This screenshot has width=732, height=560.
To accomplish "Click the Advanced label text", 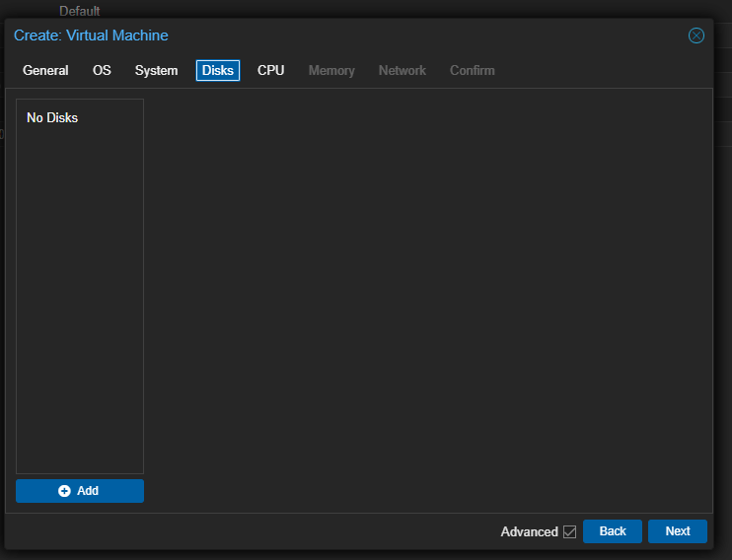I will 529,531.
